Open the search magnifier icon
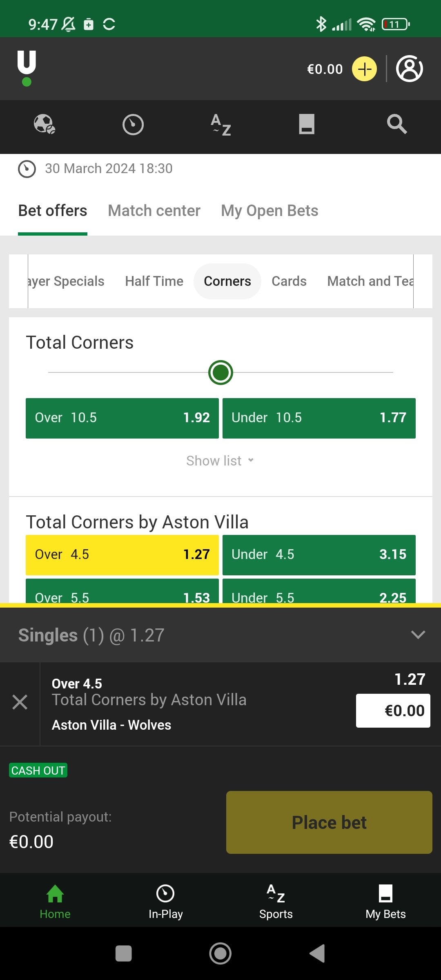Image resolution: width=441 pixels, height=980 pixels. coord(396,124)
